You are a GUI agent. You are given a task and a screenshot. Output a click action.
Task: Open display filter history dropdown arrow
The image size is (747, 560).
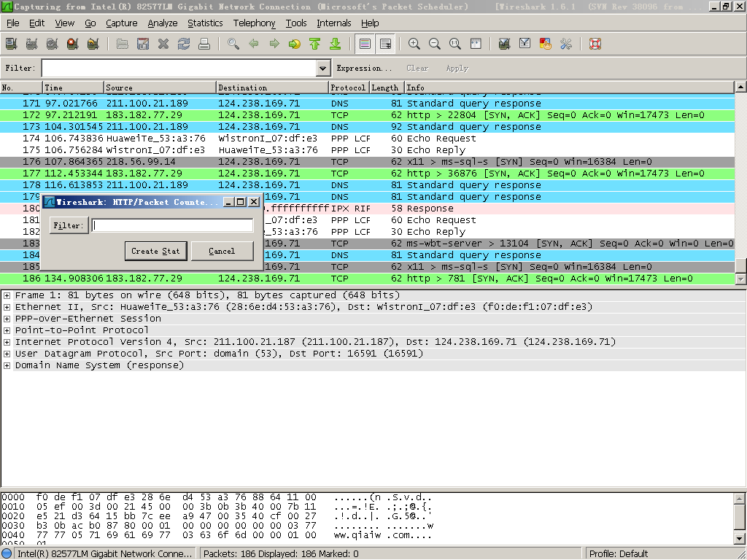pyautogui.click(x=323, y=68)
